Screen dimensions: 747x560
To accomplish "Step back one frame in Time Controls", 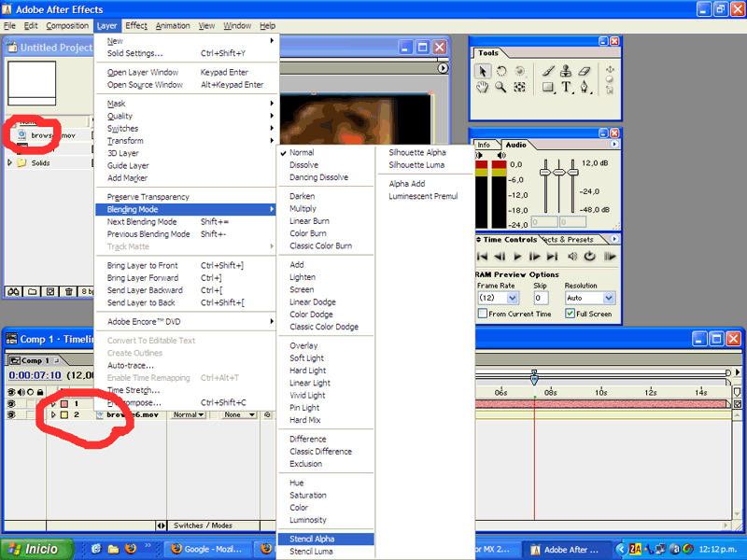I will click(x=500, y=257).
